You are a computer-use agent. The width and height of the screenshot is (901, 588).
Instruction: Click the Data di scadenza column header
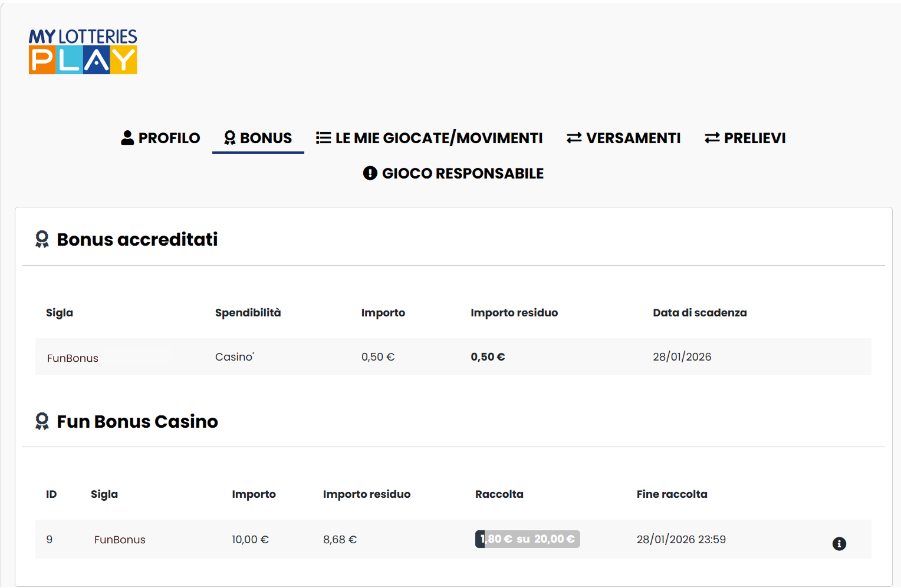point(700,313)
